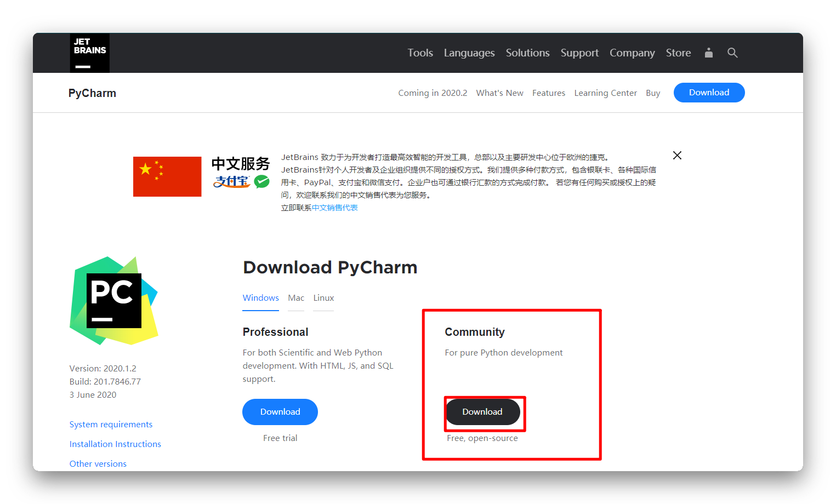Viewport: 836px width, 504px height.
Task: Open Installation Instructions link
Action: click(x=115, y=444)
